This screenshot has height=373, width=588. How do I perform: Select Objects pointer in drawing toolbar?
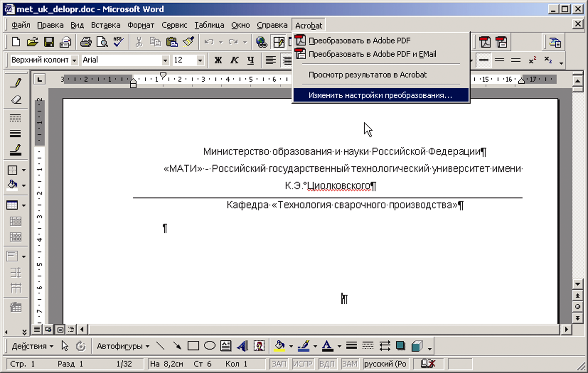click(x=65, y=346)
